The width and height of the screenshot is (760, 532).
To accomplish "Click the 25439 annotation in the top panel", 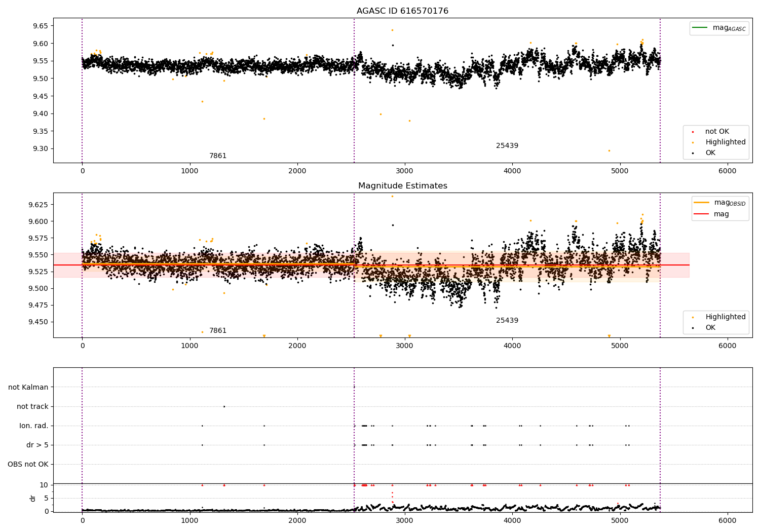I will (507, 146).
